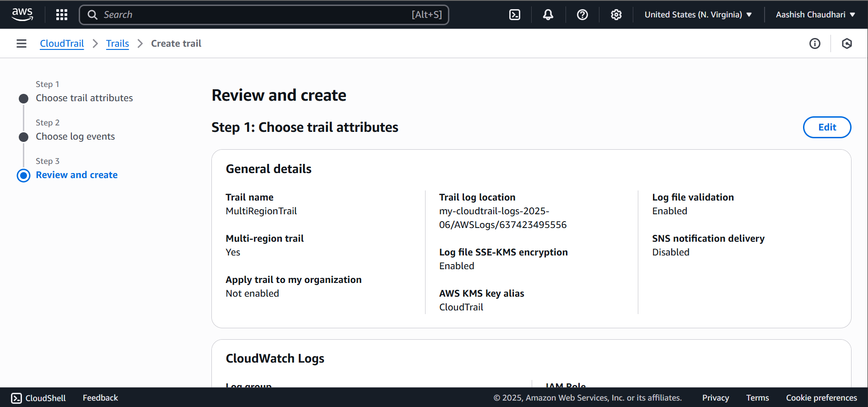Click the search magnifier icon
The width and height of the screenshot is (868, 407).
coord(92,15)
